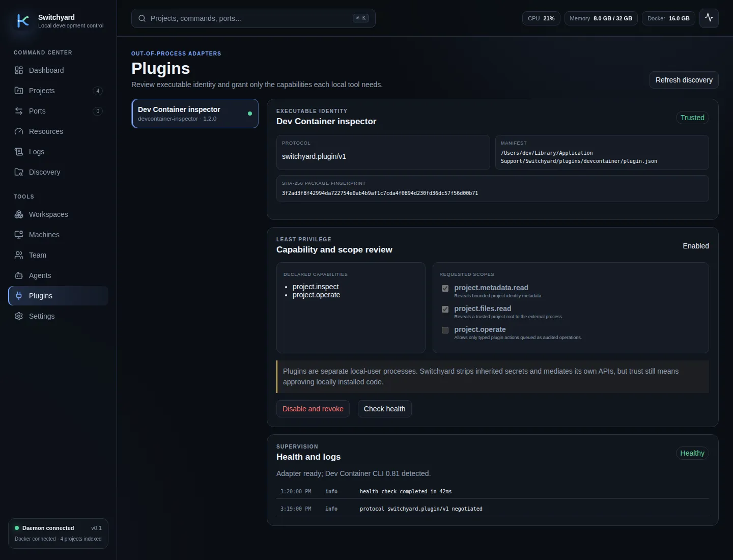Viewport: 733px width, 560px height.
Task: Click Refresh discovery button
Action: coord(684,80)
